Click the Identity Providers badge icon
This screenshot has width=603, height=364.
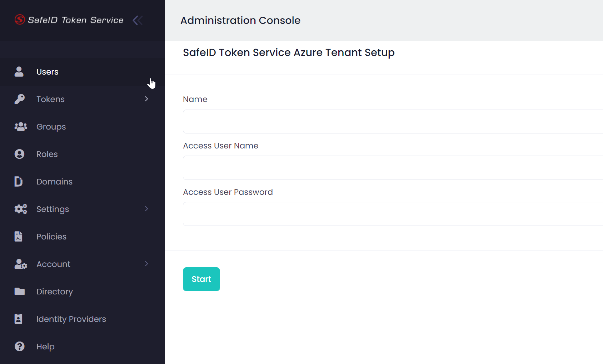[19, 319]
